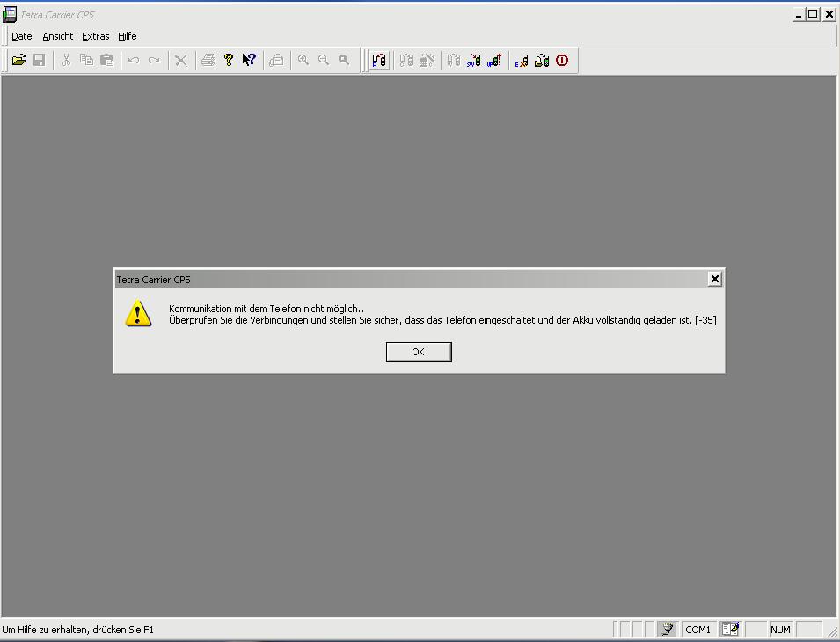Open the Datei menu
Image resolution: width=840 pixels, height=642 pixels.
[23, 36]
